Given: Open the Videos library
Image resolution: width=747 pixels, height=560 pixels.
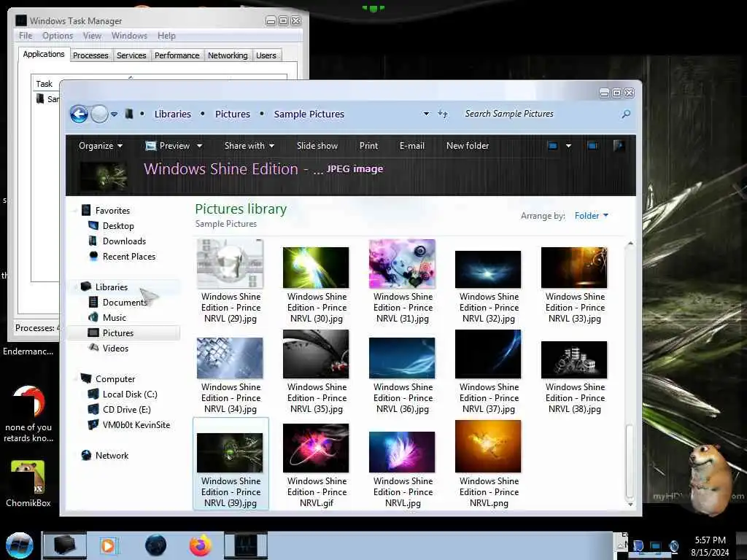Looking at the screenshot, I should tap(115, 348).
